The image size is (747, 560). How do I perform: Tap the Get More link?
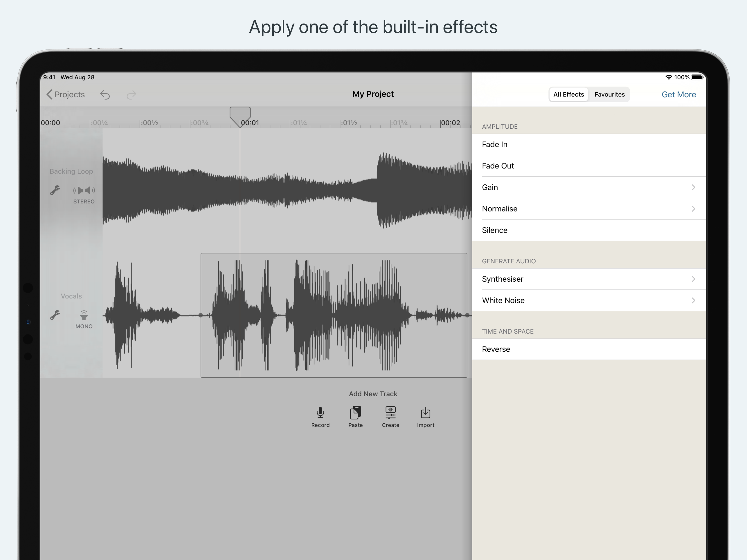tap(678, 95)
